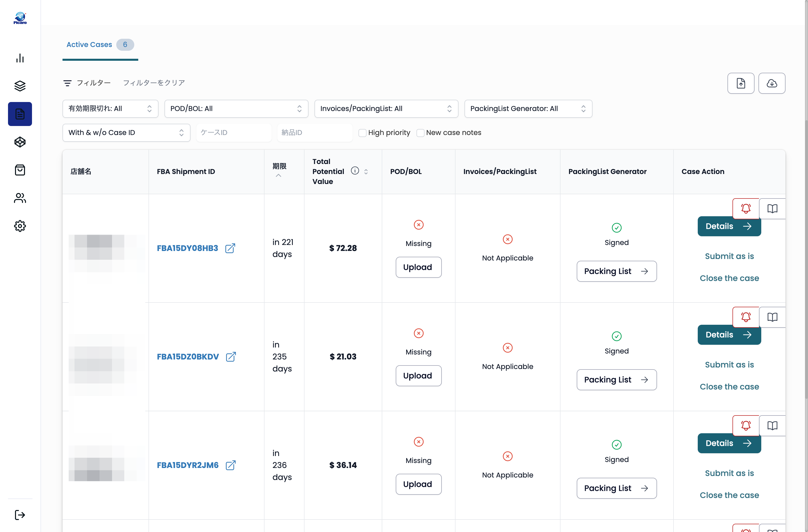This screenshot has height=532, width=808.
Task: Sort by Total Potential Value column arrows
Action: coord(366,172)
